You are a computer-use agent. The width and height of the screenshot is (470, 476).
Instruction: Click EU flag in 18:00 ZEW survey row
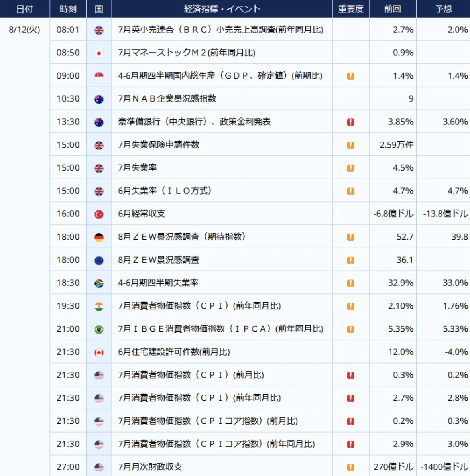99,260
